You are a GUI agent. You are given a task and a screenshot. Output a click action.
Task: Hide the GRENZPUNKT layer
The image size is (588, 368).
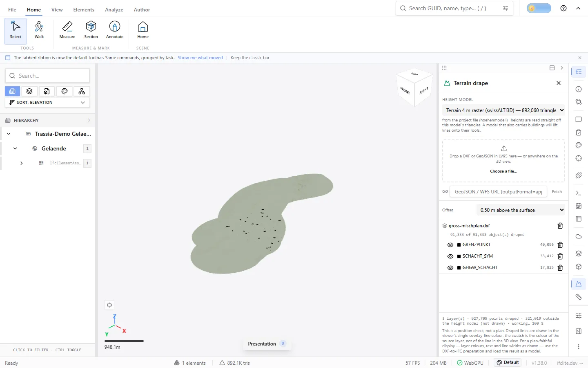coord(450,245)
